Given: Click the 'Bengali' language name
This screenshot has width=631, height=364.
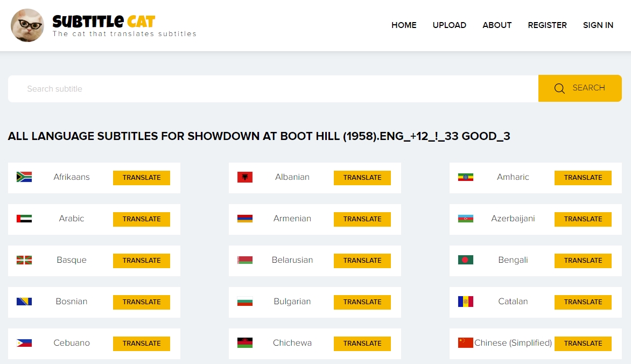Looking at the screenshot, I should click(513, 260).
